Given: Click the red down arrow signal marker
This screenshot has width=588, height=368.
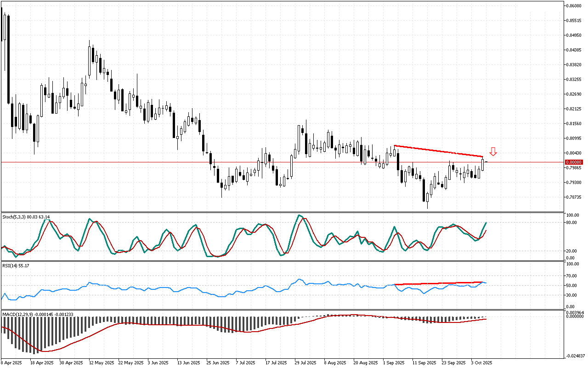Looking at the screenshot, I should (493, 151).
